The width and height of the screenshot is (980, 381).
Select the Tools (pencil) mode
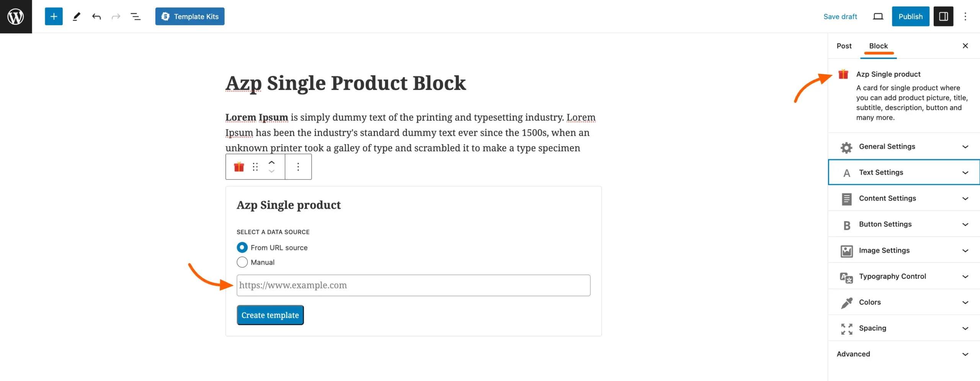pos(76,16)
